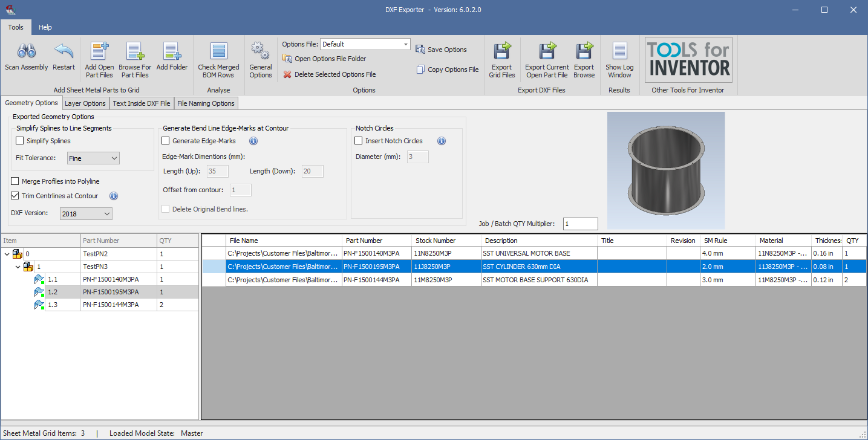Enable Insert Notch Circles checkbox
Image resolution: width=868 pixels, height=440 pixels.
tap(359, 141)
